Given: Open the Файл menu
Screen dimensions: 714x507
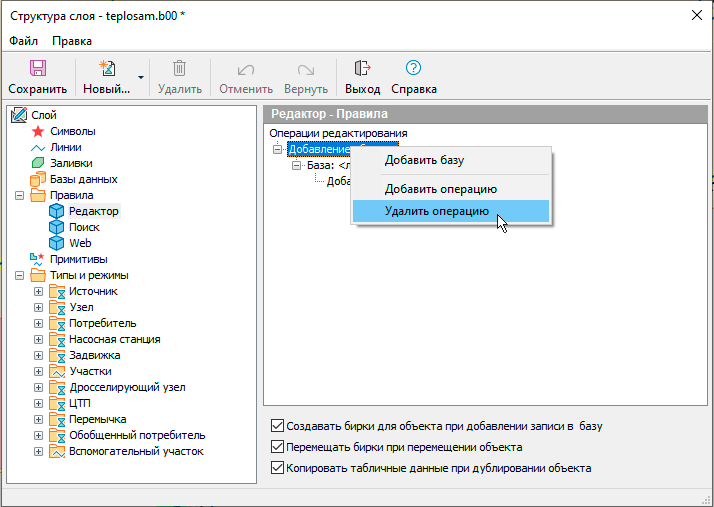Looking at the screenshot, I should 23,41.
